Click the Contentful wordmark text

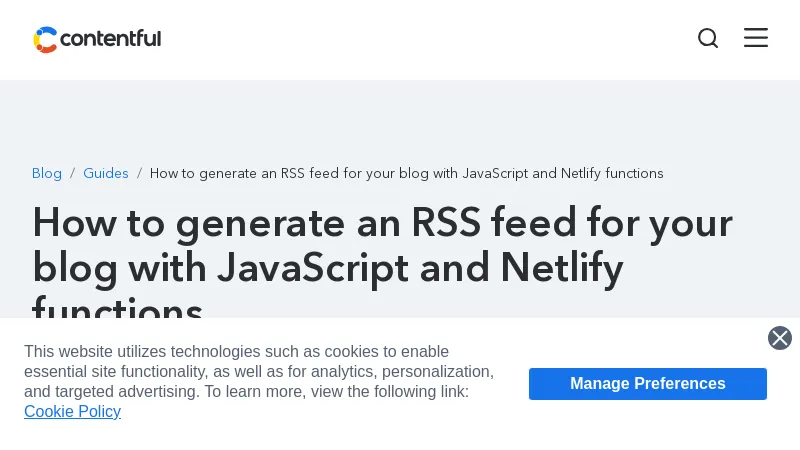[x=110, y=39]
